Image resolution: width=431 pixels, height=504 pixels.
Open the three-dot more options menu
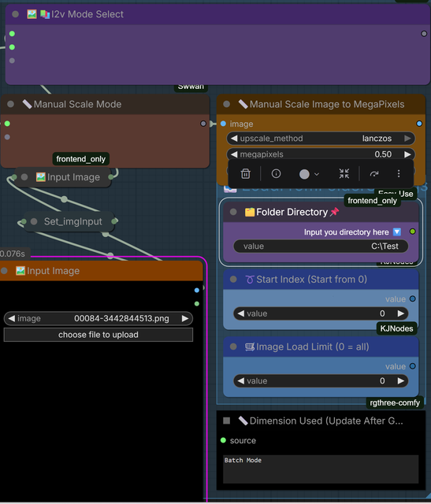click(399, 173)
